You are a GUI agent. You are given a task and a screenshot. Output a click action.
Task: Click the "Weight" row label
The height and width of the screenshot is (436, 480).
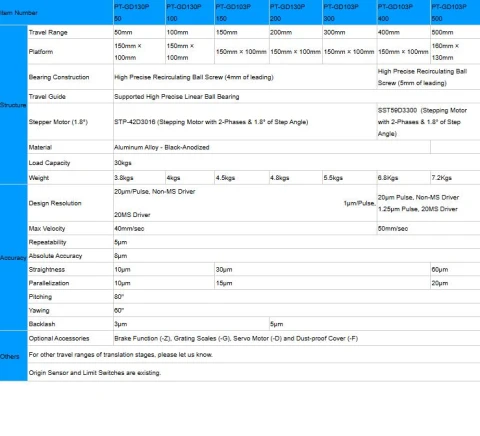[x=39, y=178]
